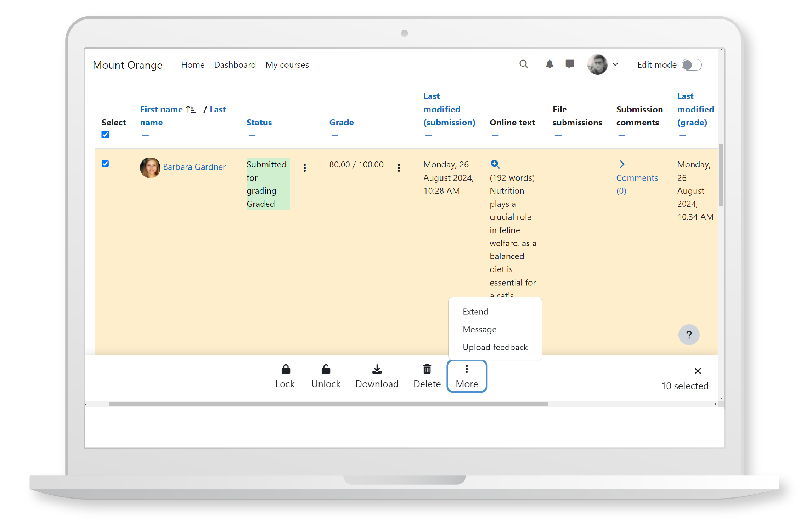Uncheck the Select all checkbox
The width and height of the screenshot is (812, 524).
click(105, 135)
